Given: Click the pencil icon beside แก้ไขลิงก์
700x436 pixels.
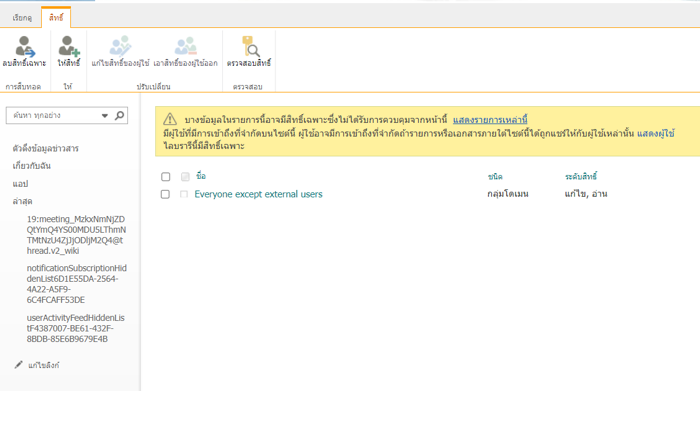Looking at the screenshot, I should [x=18, y=365].
